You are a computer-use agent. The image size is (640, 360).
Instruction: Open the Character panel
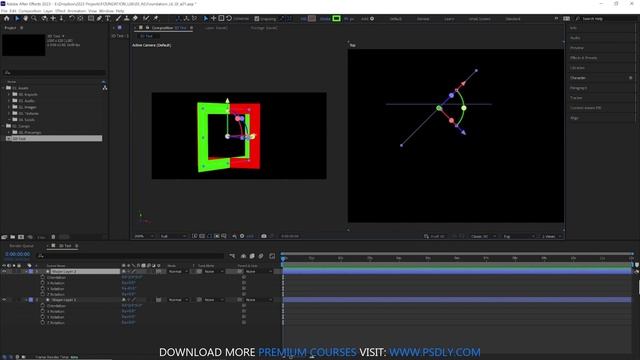578,78
